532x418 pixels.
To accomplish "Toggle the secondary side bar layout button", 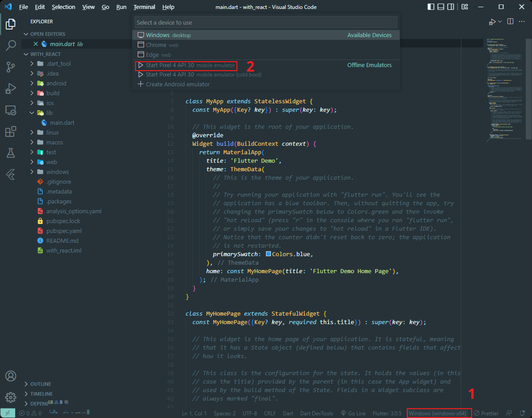I will pyautogui.click(x=450, y=7).
